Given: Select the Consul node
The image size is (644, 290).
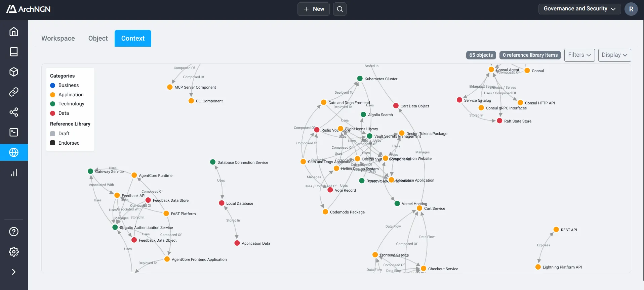Looking at the screenshot, I should [527, 70].
